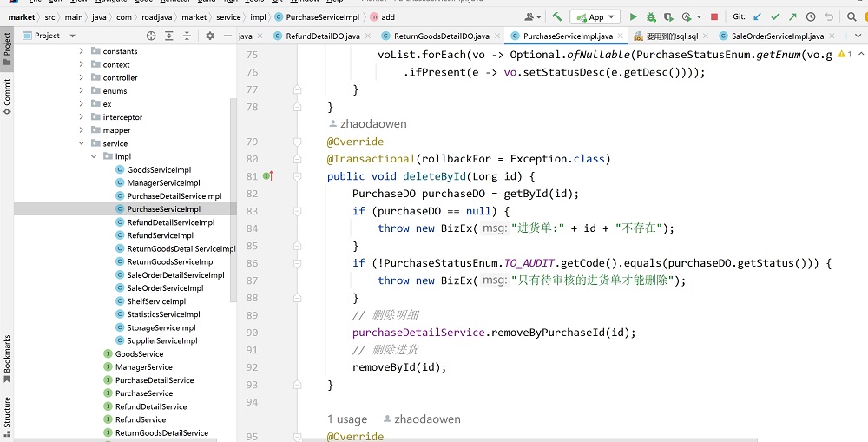This screenshot has width=868, height=442.
Task: Click the roadjava breadcrumb
Action: point(158,17)
